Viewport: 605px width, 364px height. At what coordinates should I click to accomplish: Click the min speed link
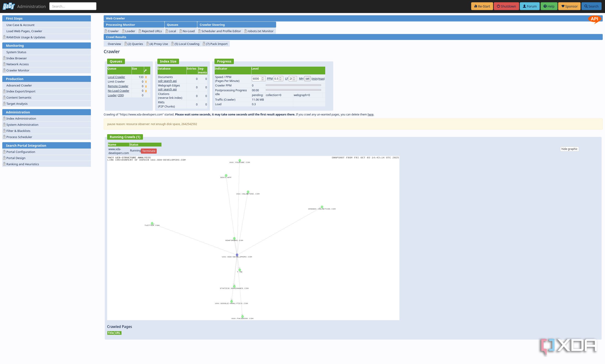tap(315, 79)
